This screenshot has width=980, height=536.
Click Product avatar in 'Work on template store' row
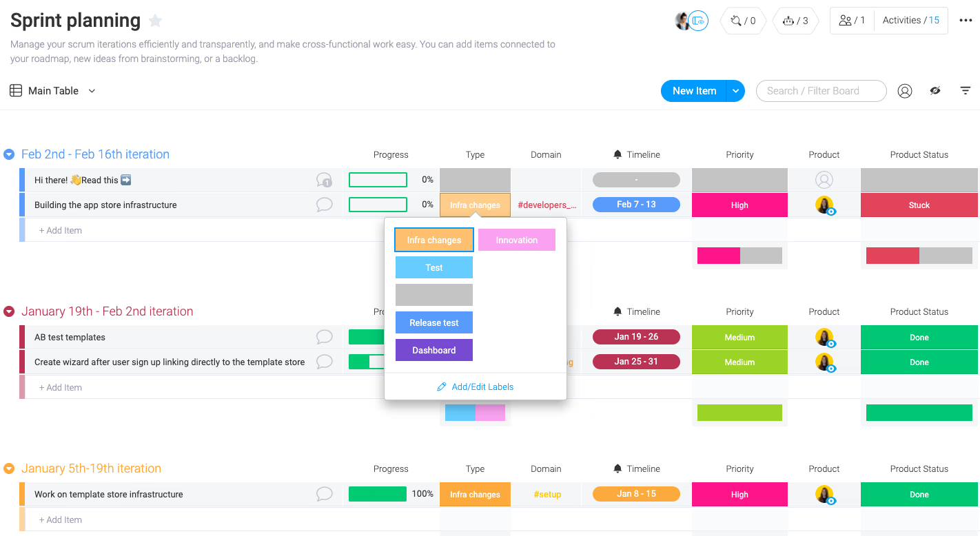(x=825, y=495)
